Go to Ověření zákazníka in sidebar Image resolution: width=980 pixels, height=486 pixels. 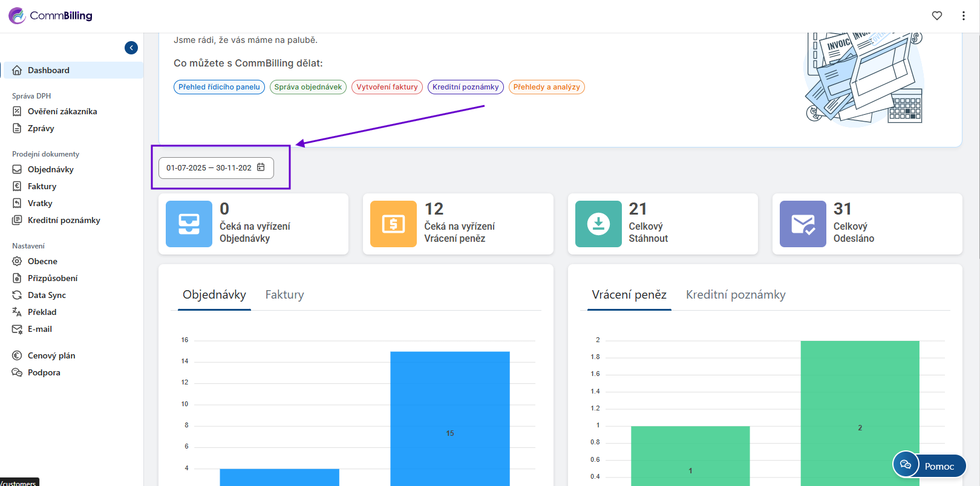pos(62,111)
